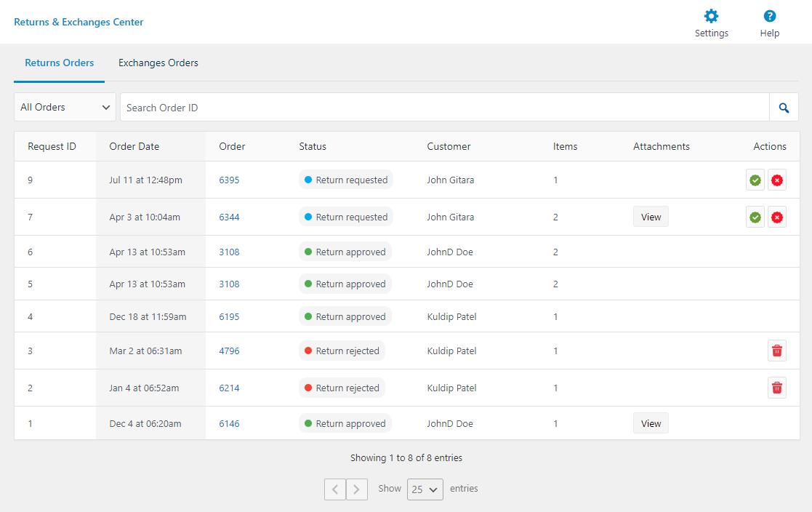812x512 pixels.
Task: Open the entries-per-page dropdown showing 25
Action: [425, 489]
